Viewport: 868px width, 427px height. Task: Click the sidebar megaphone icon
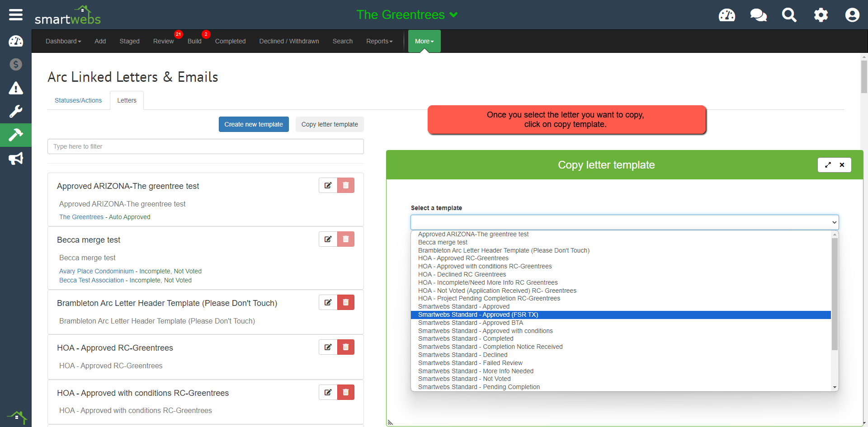point(16,159)
